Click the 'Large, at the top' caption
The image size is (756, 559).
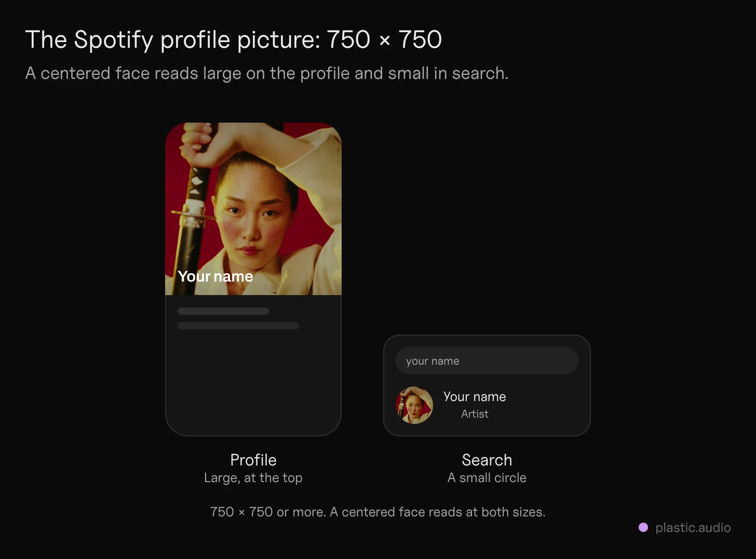tap(253, 478)
